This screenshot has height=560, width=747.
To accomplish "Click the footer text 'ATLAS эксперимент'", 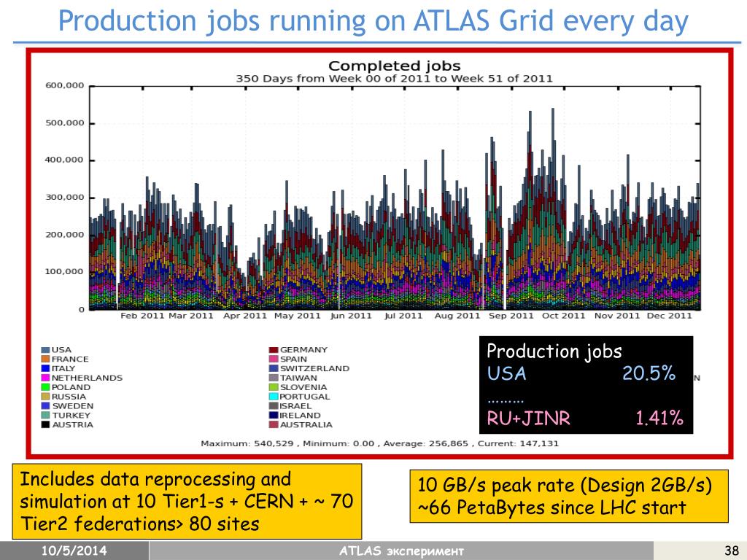I will pyautogui.click(x=401, y=551).
